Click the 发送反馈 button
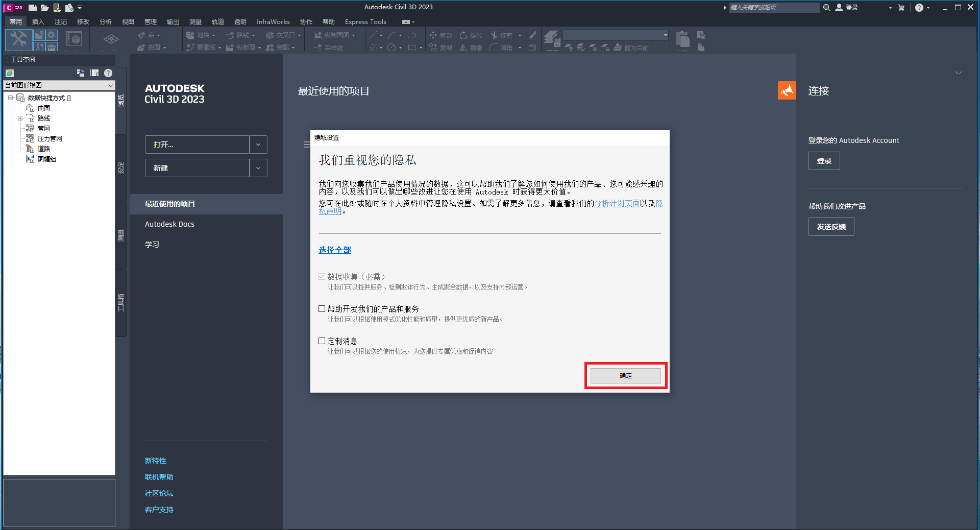This screenshot has width=980, height=530. coord(831,227)
